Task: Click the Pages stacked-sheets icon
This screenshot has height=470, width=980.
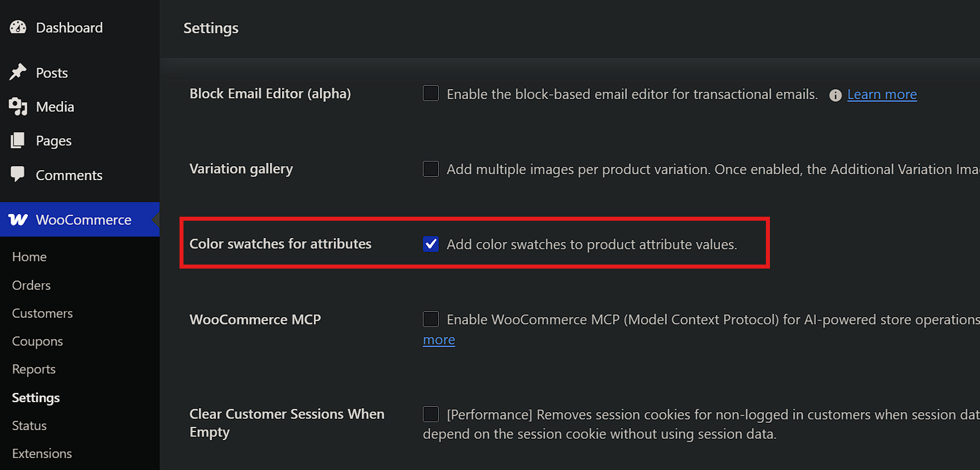Action: pos(18,140)
